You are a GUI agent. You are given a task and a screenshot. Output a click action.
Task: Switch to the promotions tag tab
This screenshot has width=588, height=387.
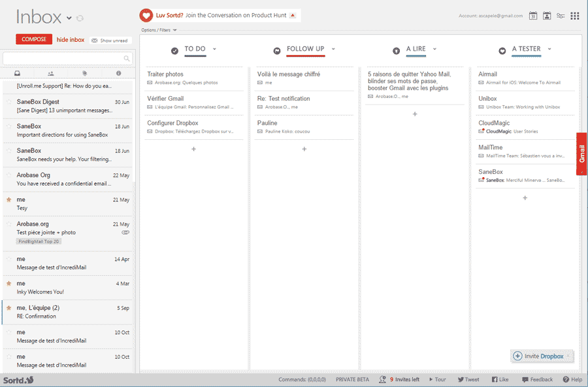tap(85, 73)
